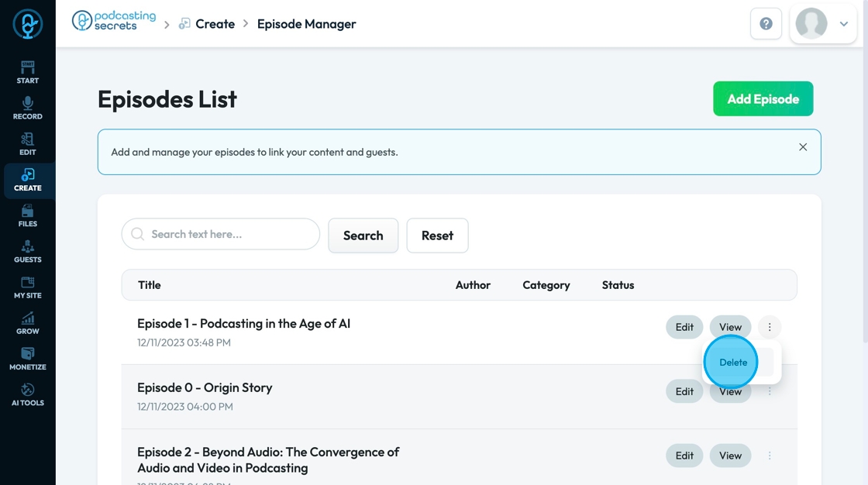Navigate to Guests in the sidebar

tap(27, 251)
